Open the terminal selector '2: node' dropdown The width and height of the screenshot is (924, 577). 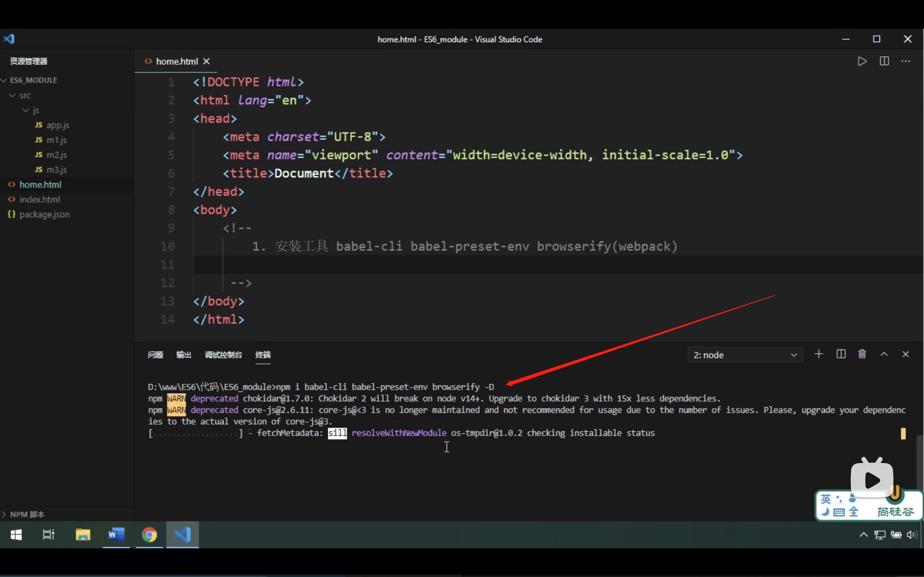pos(745,355)
